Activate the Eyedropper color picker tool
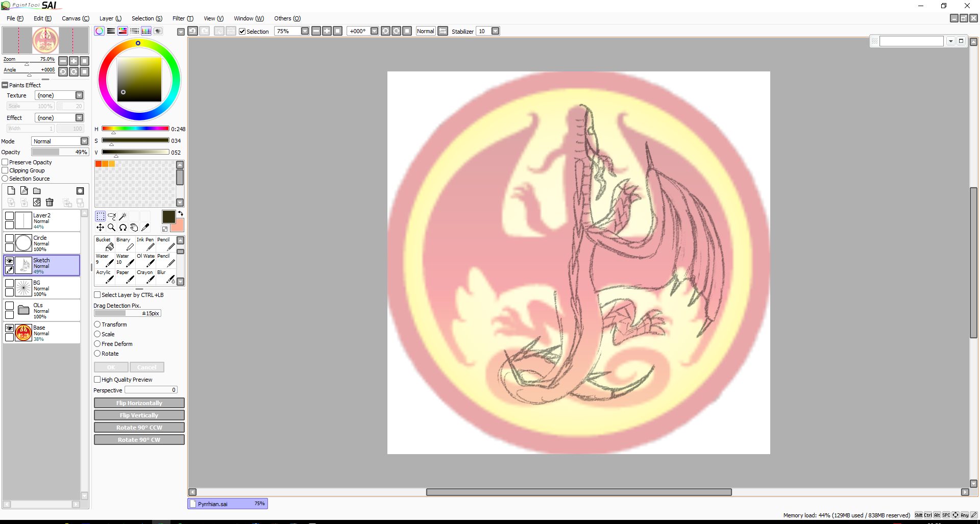Image resolution: width=980 pixels, height=524 pixels. (x=145, y=228)
